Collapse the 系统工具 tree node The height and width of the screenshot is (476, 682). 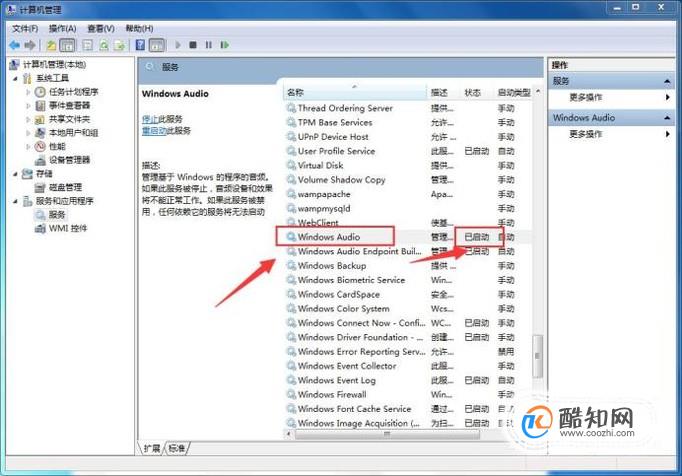(x=16, y=78)
